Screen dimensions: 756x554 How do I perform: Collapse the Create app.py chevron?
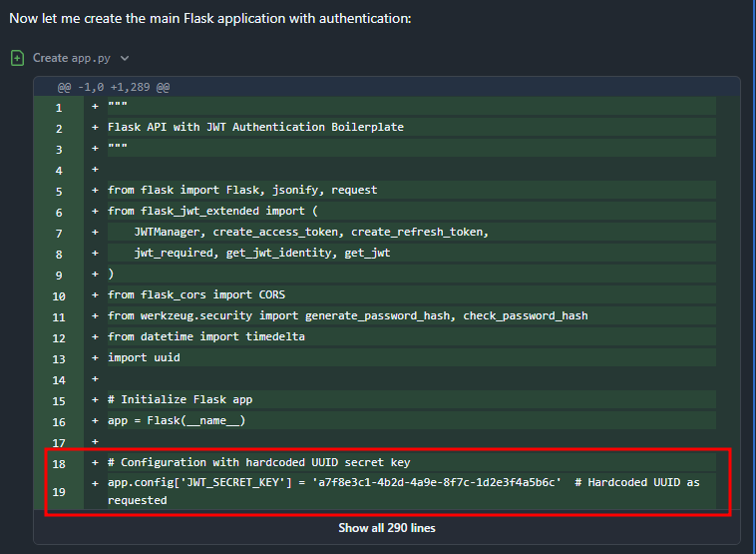pos(125,59)
